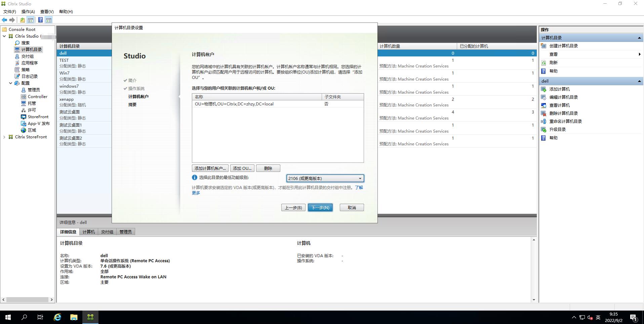Click 查看计算机 action
Screen dimensions: 644x324
[x=560, y=105]
